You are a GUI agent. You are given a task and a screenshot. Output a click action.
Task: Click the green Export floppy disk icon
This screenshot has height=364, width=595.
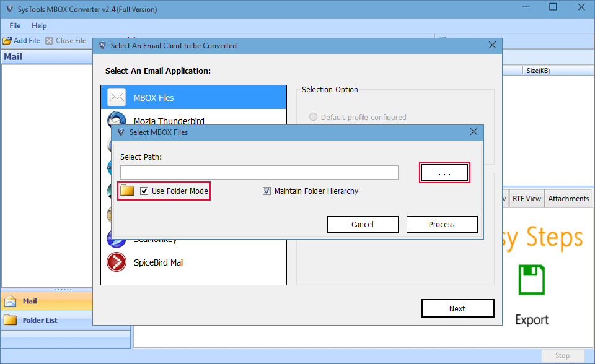[532, 280]
